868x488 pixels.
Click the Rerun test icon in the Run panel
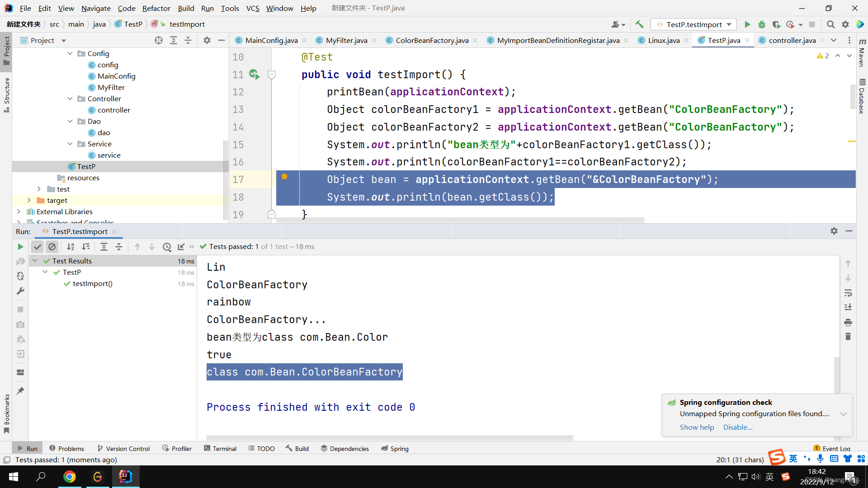pos(20,247)
